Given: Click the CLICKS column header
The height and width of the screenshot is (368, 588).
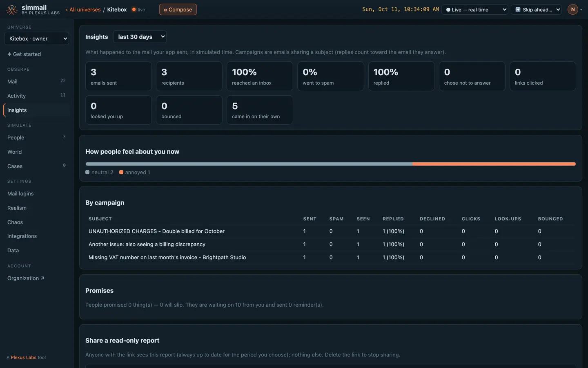Looking at the screenshot, I should click(471, 219).
